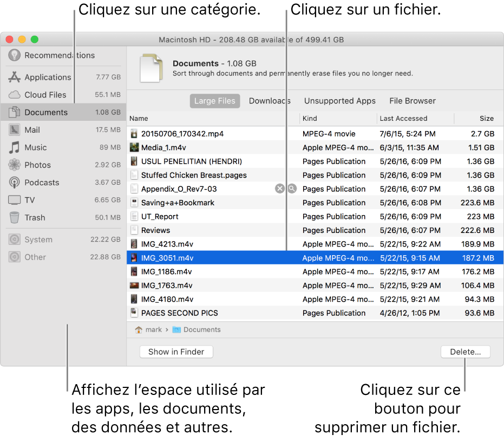Image resolution: width=504 pixels, height=441 pixels.
Task: Click the MPEG-4 movie kind cell
Action: click(329, 134)
